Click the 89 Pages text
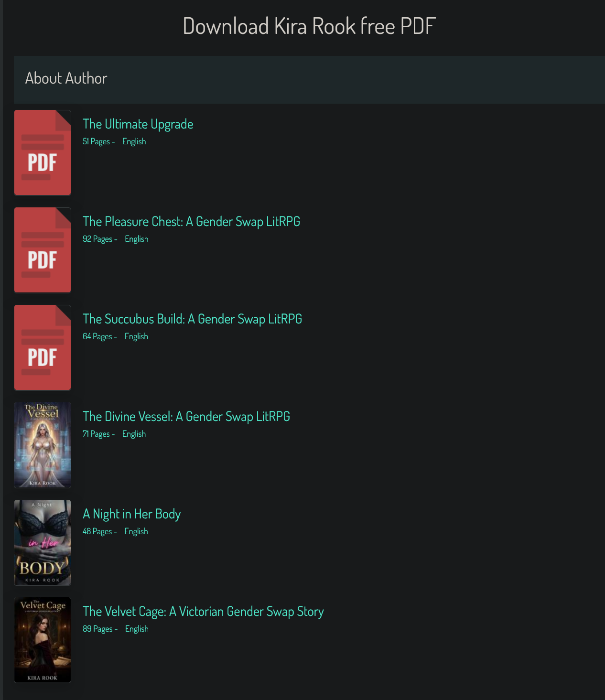The height and width of the screenshot is (700, 605). pyautogui.click(x=97, y=629)
